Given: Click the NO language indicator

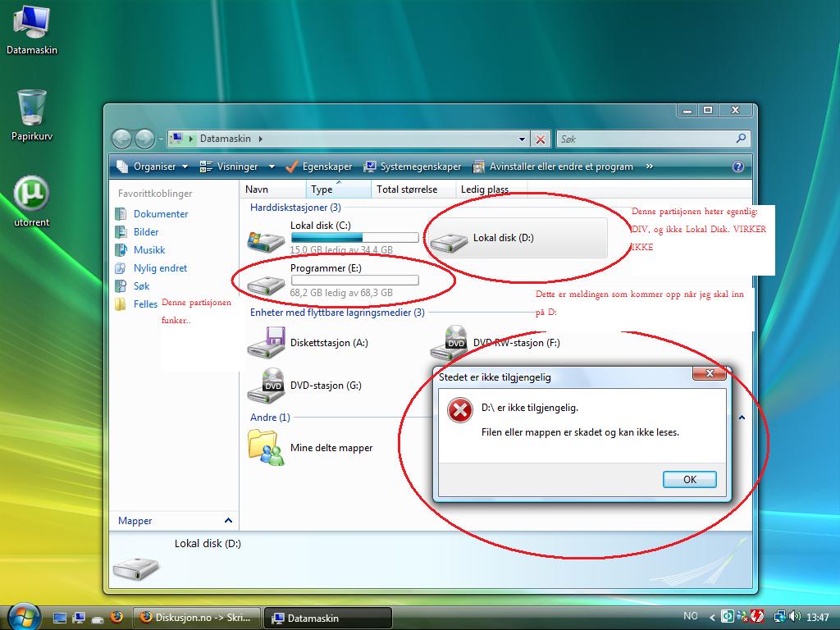Looking at the screenshot, I should tap(691, 617).
